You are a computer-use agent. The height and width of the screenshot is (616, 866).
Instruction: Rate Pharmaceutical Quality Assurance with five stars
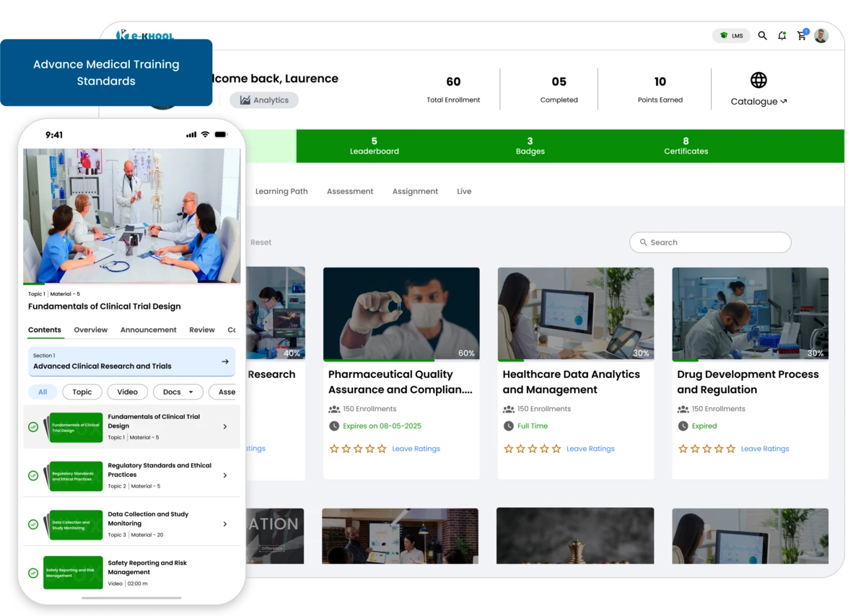pyautogui.click(x=382, y=448)
